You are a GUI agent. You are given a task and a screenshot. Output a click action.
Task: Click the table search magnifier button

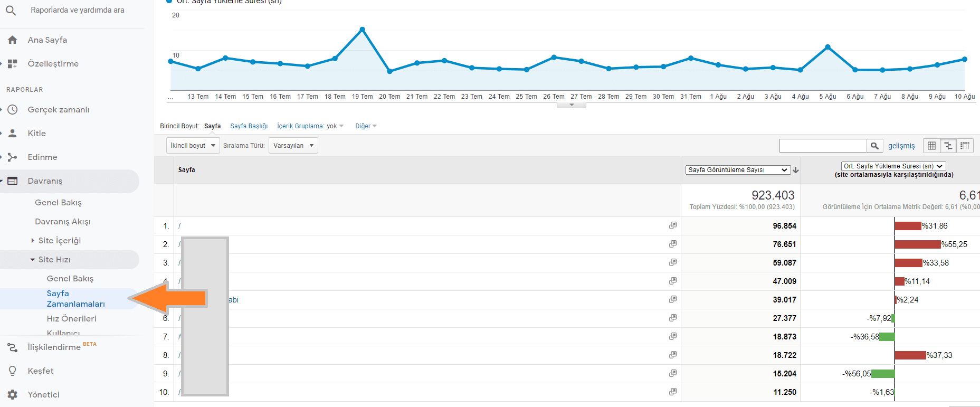coord(874,146)
